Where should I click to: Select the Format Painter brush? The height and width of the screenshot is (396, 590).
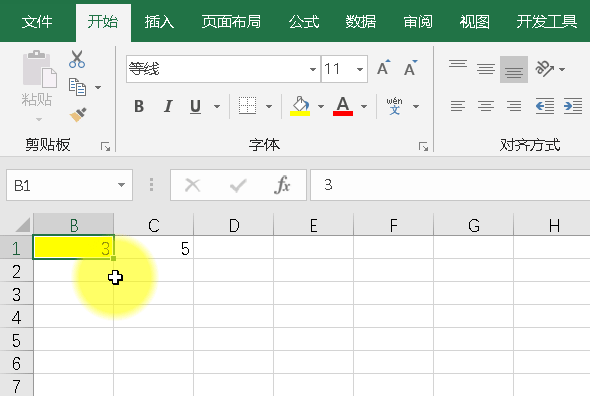click(x=78, y=114)
